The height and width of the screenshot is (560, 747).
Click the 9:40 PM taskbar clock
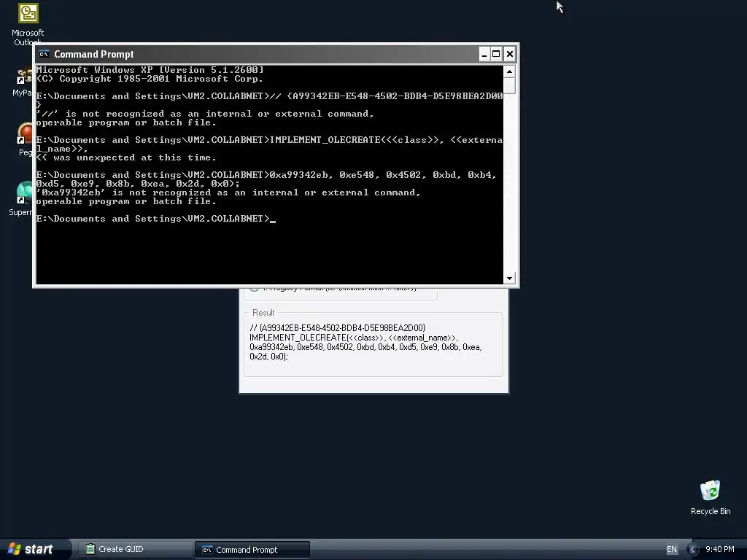[x=719, y=550]
